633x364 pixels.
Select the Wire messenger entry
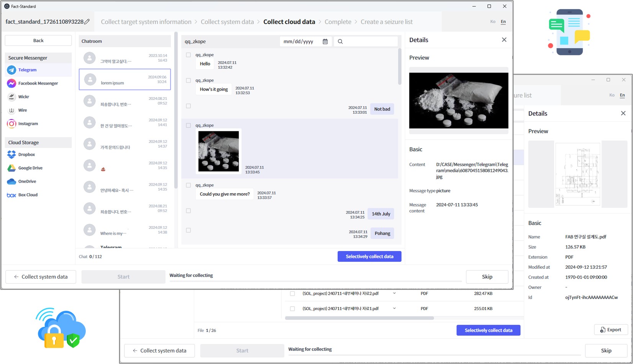tap(38, 110)
